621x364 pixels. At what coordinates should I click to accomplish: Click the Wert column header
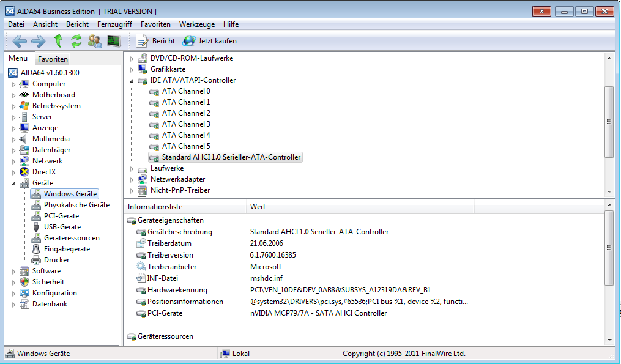[x=360, y=207]
